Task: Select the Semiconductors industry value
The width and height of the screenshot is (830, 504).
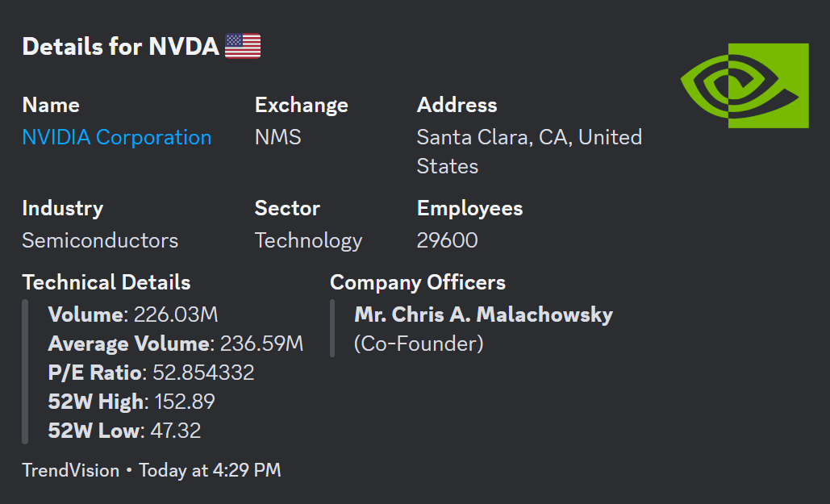Action: [x=100, y=240]
